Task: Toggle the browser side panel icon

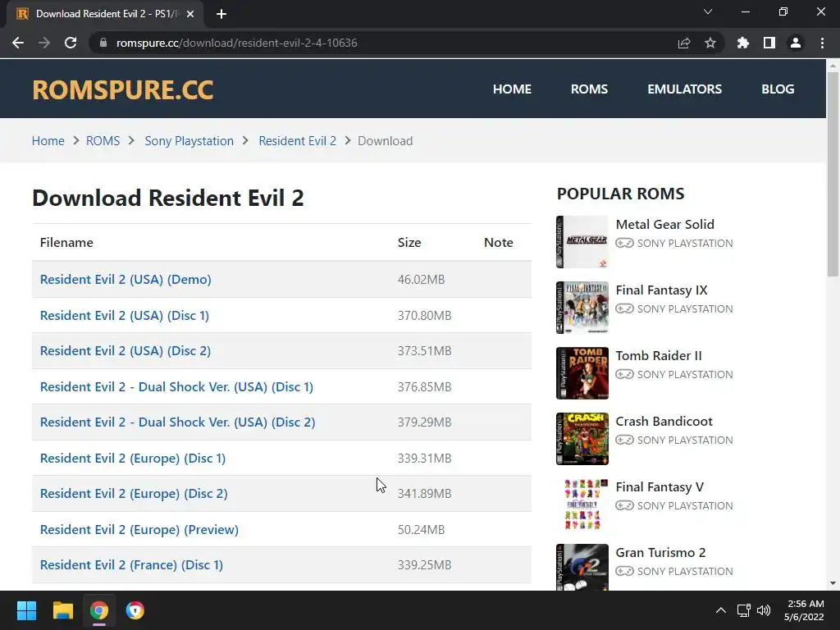Action: [769, 43]
